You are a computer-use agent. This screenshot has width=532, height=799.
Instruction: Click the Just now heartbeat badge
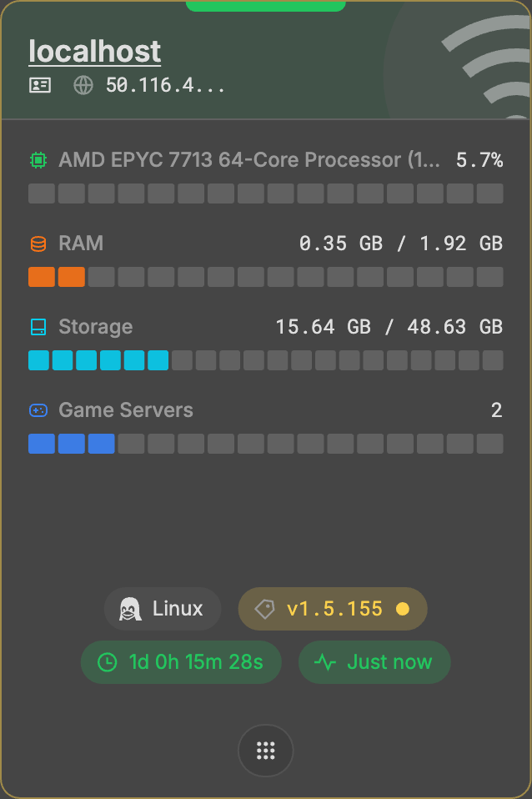coord(374,663)
